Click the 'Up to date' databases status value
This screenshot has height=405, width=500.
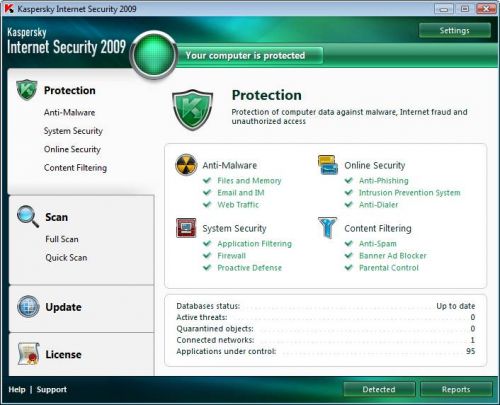point(456,306)
